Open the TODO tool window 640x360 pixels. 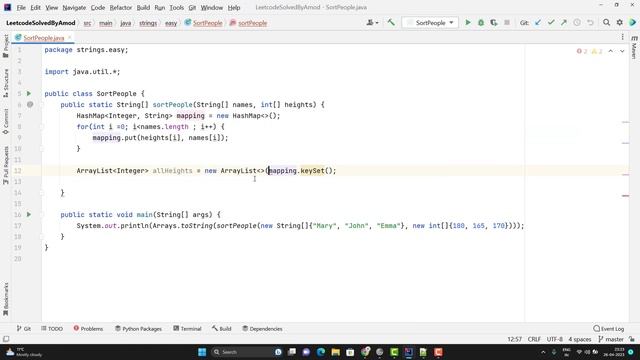click(52, 329)
